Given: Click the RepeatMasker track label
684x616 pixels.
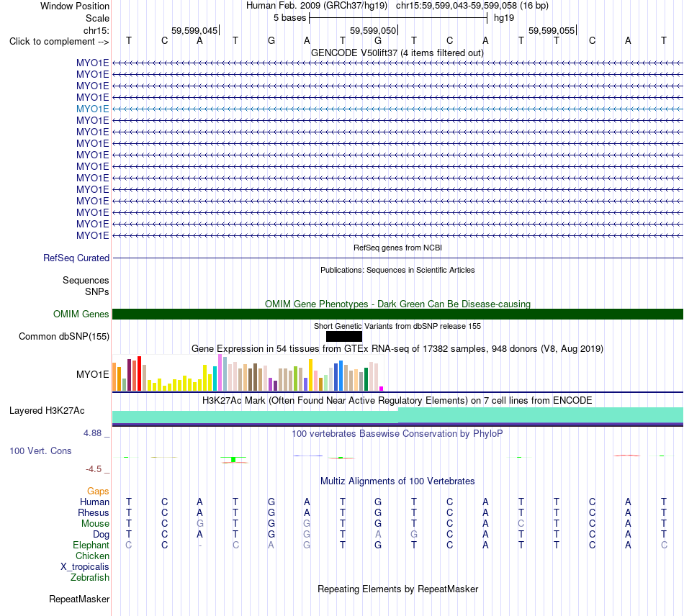Looking at the screenshot, I should click(79, 599).
